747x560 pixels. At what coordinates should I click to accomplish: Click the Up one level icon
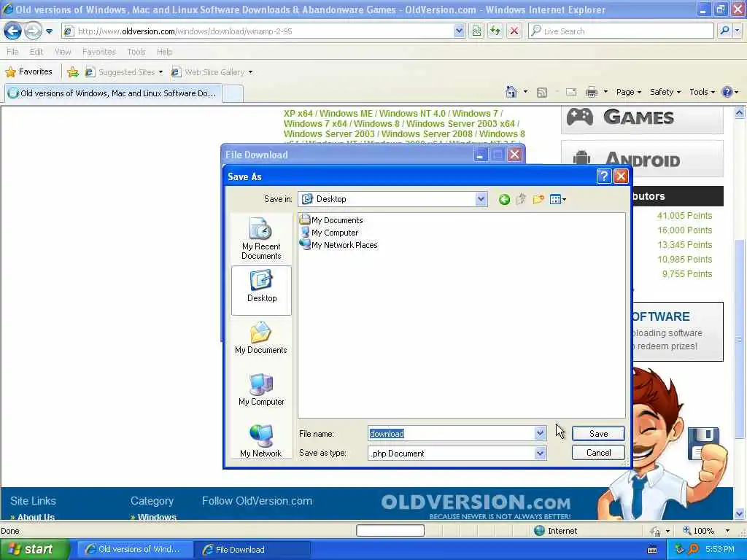[521, 200]
